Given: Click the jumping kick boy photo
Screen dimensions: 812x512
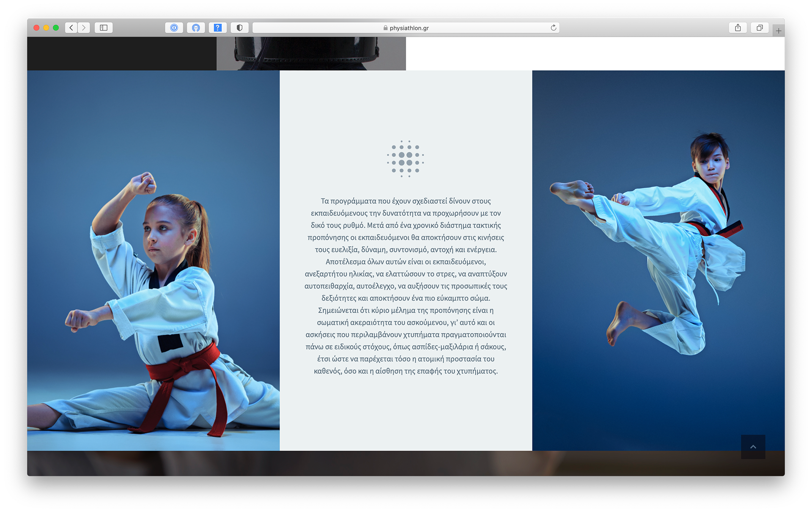Looking at the screenshot, I should (658, 260).
